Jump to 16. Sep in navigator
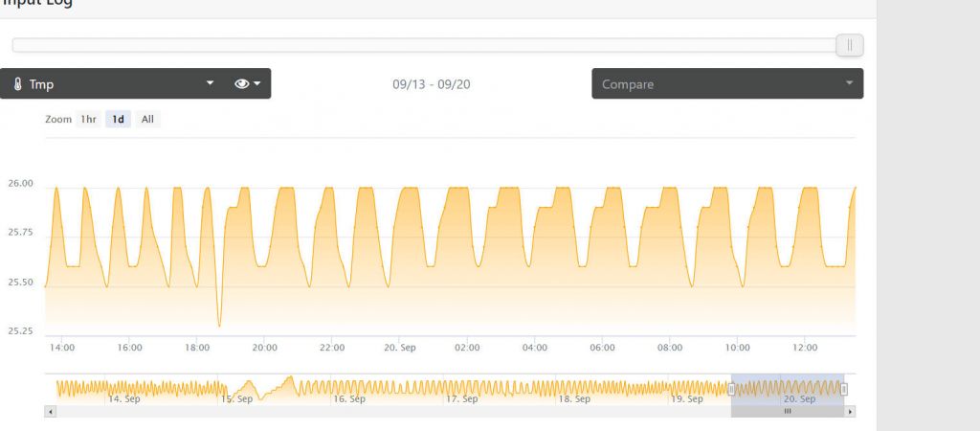This screenshot has width=980, height=431. pos(349,399)
